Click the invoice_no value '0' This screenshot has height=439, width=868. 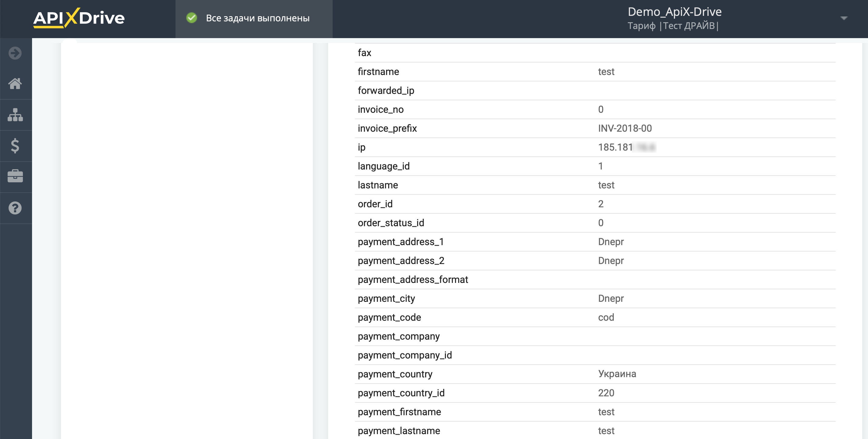pos(601,109)
